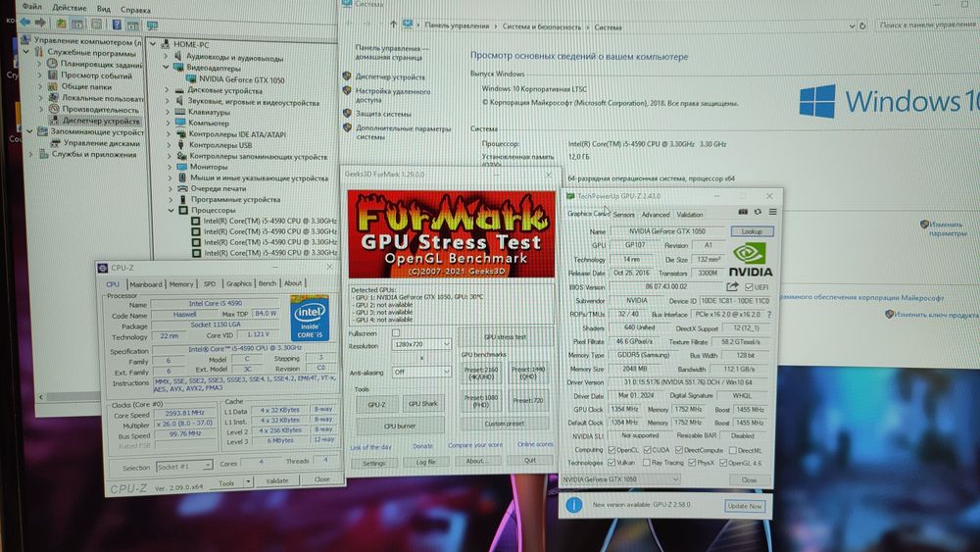Click the Intel Core i5 logo in CPU-Z
Image resolution: width=980 pixels, height=552 pixels.
click(x=310, y=318)
